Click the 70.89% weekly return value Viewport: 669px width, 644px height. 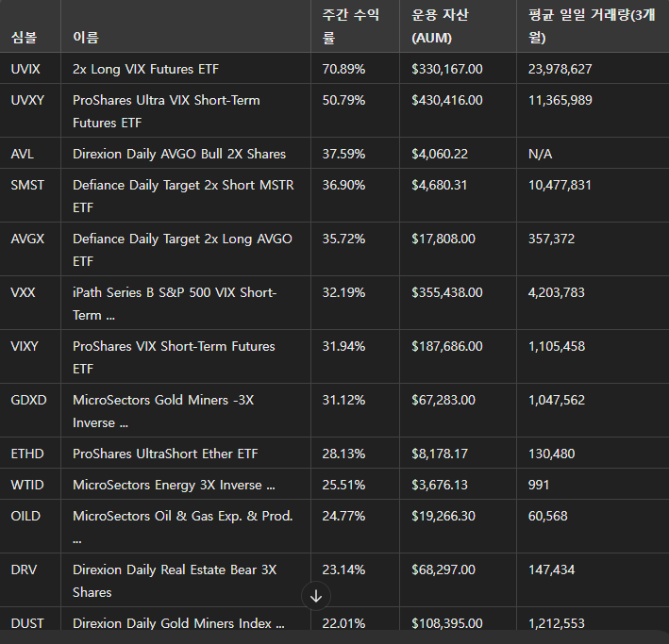(x=343, y=69)
